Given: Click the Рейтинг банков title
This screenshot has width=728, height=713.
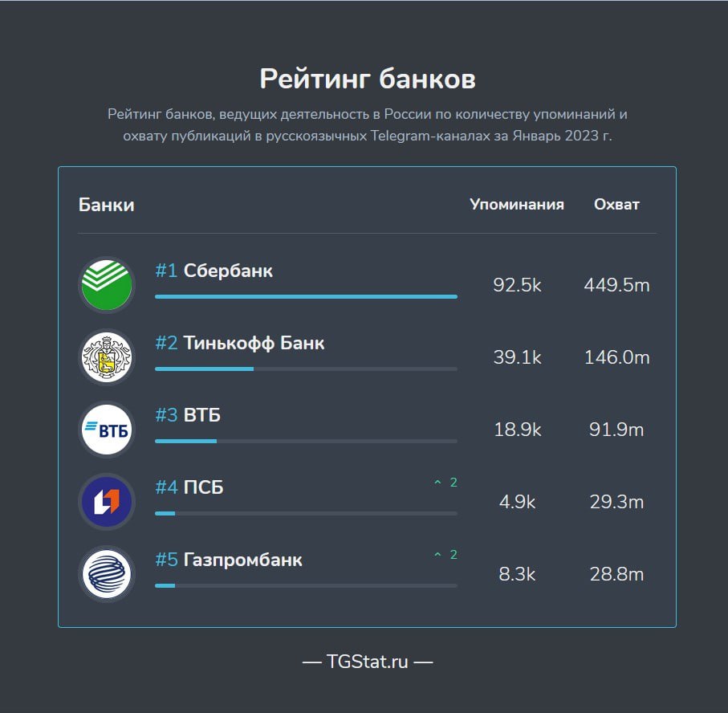Looking at the screenshot, I should (368, 79).
